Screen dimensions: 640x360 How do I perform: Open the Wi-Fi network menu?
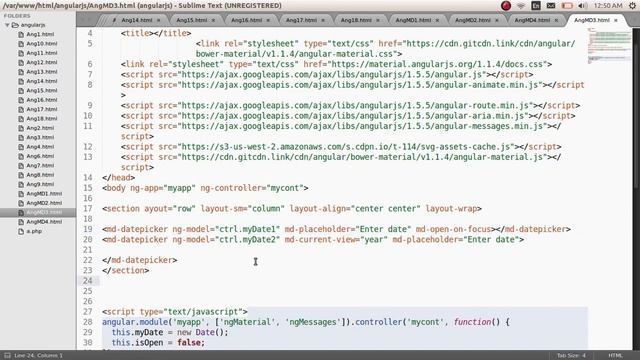(x=521, y=6)
